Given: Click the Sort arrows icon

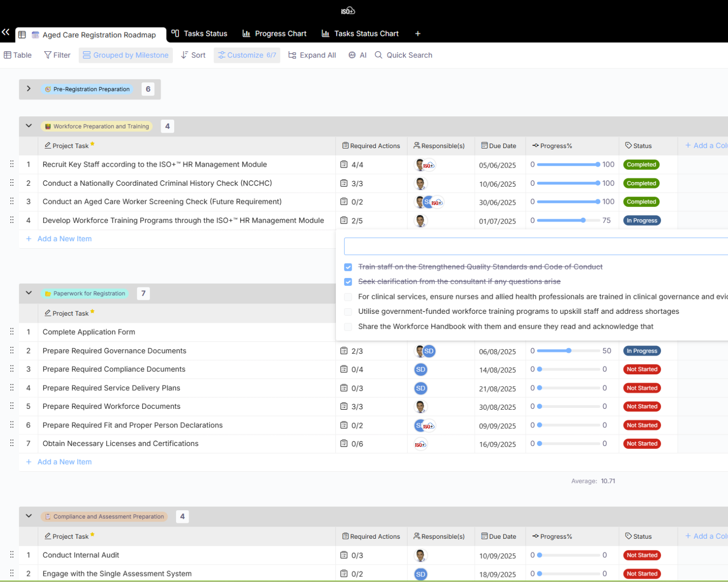Looking at the screenshot, I should 185,55.
